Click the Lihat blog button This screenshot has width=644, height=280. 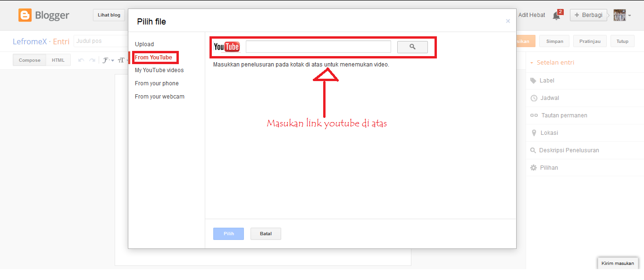coord(109,15)
